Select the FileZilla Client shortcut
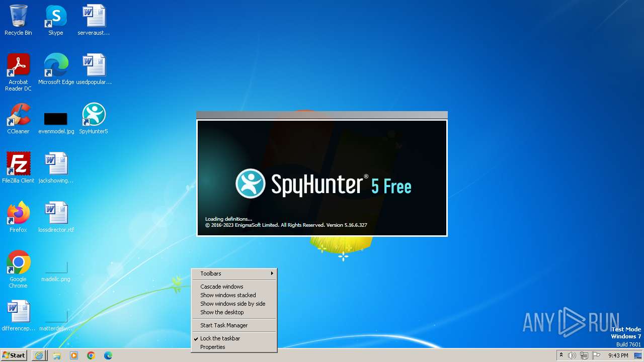 click(x=18, y=168)
